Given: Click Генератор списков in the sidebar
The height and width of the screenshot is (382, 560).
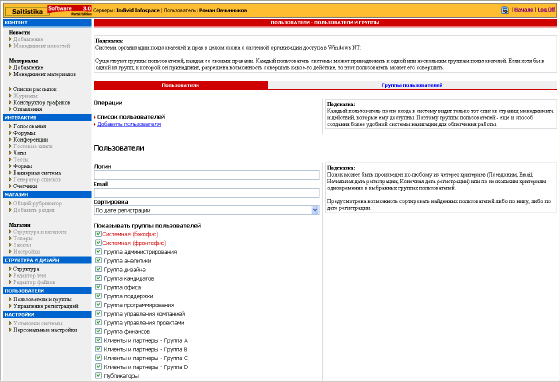Looking at the screenshot, I should (37, 180).
